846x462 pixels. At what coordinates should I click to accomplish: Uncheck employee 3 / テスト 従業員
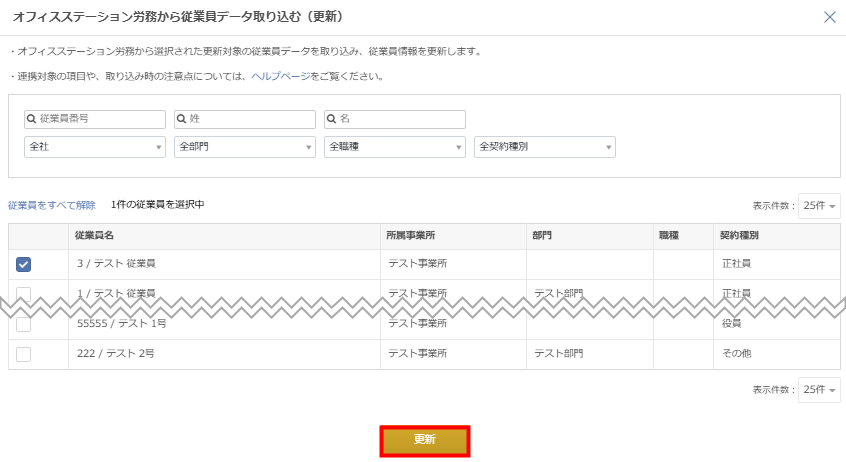24,264
